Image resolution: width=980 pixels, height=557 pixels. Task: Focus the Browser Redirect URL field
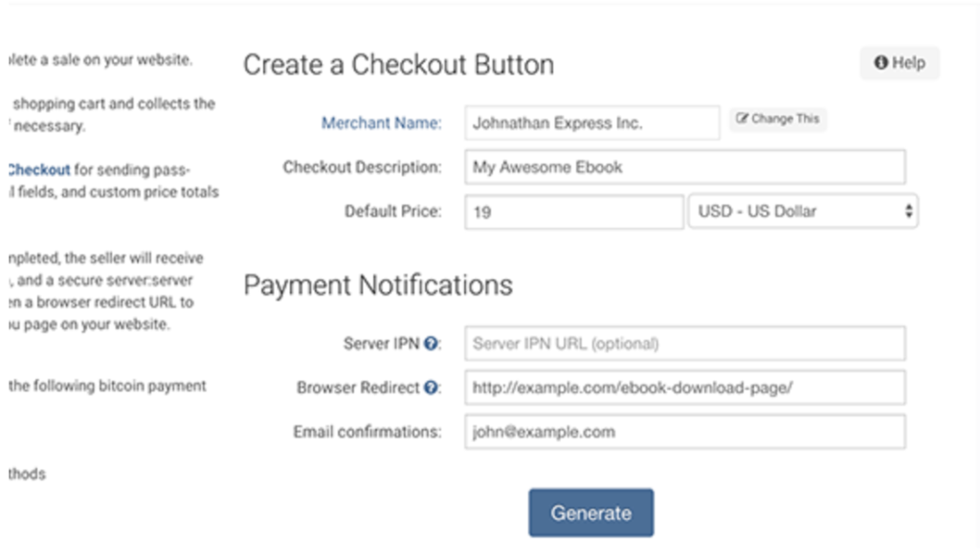click(x=684, y=389)
